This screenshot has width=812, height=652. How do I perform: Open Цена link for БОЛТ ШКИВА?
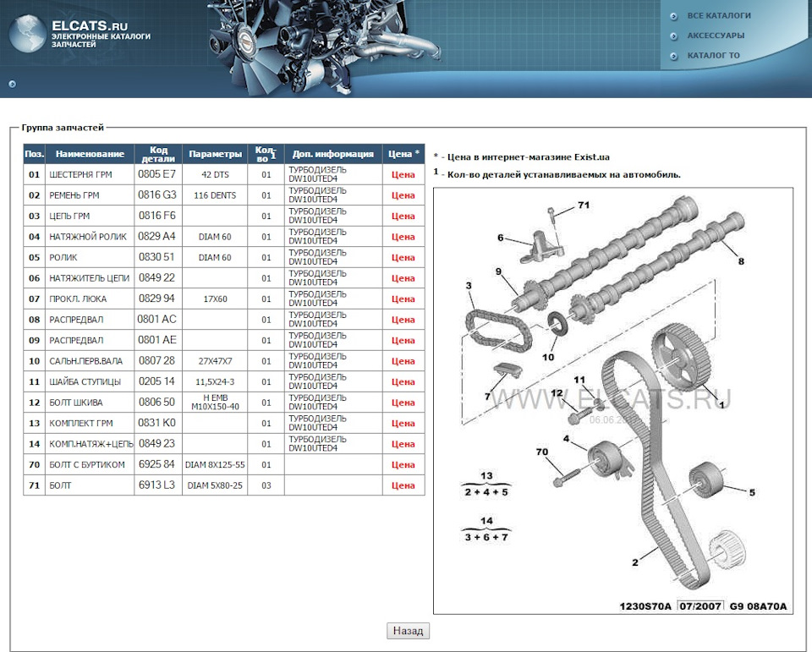click(403, 403)
